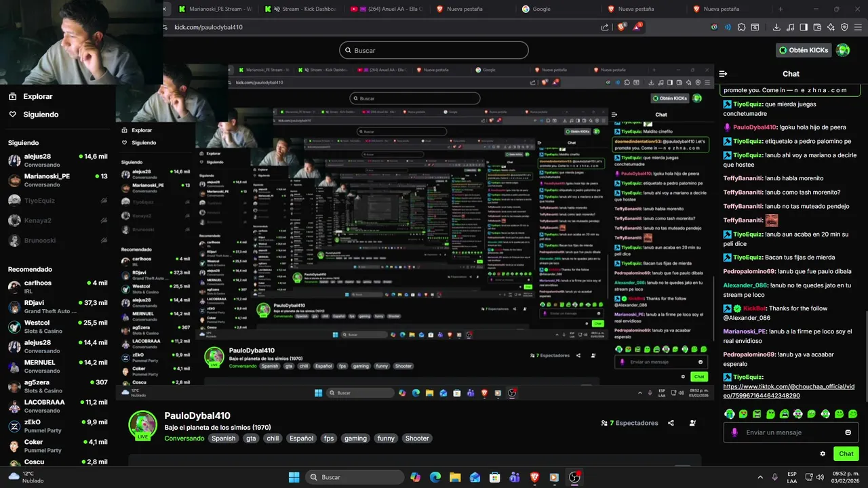Screen dimensions: 868x488
Task: Click the Kick search box Buscar
Action: coord(434,50)
